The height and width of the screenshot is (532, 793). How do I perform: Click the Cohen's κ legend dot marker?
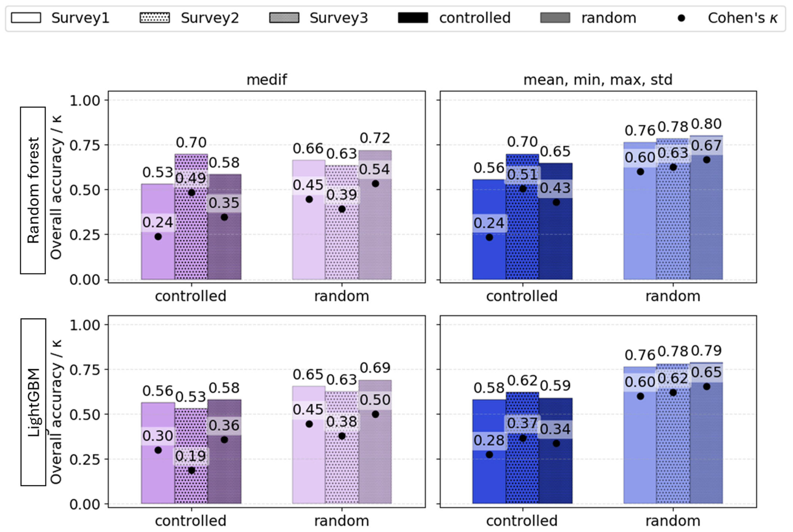[681, 18]
